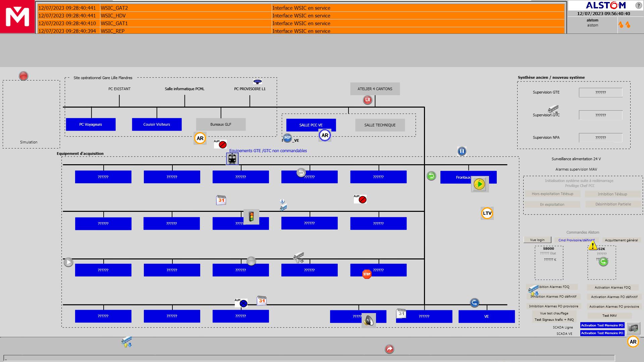Click the red LR badge
644x362 pixels.
[x=368, y=100]
